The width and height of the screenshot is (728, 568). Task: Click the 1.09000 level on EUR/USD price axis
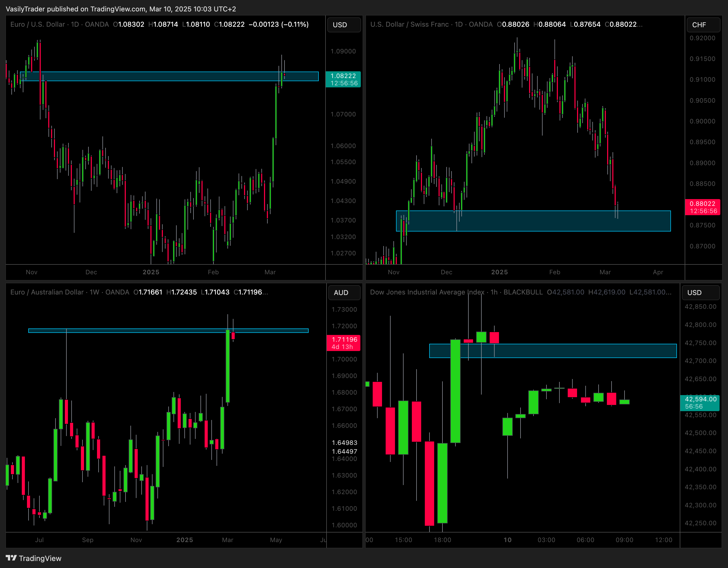[x=343, y=51]
